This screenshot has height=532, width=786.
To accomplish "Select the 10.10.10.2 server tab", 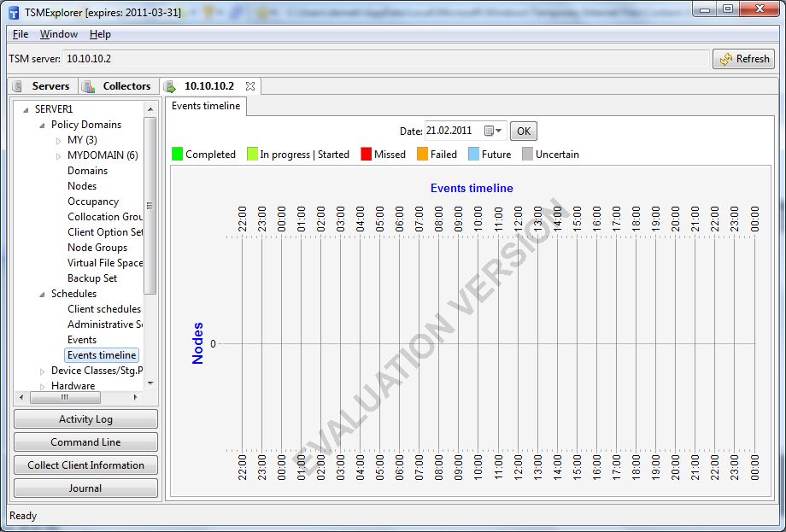I will click(x=210, y=86).
